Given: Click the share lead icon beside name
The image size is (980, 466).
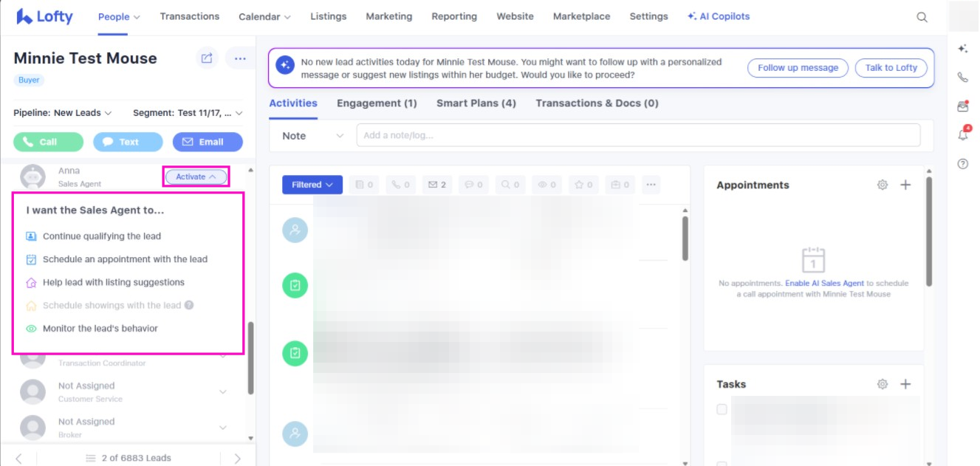Looking at the screenshot, I should point(207,58).
